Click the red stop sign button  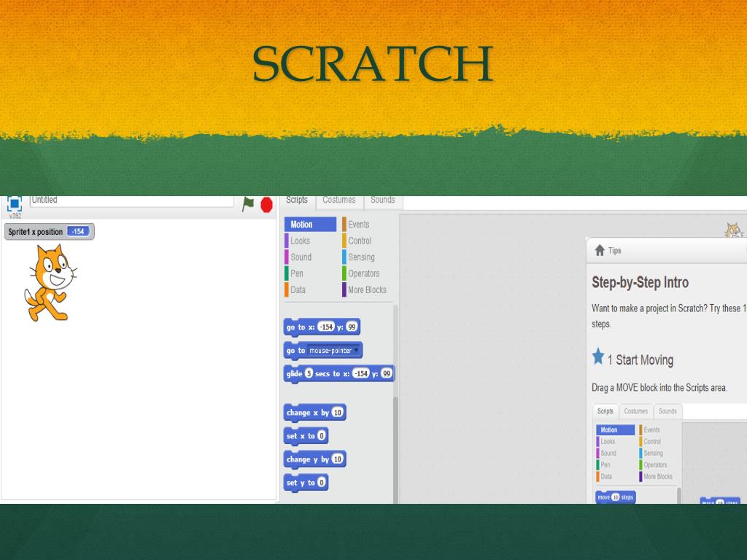(x=266, y=205)
